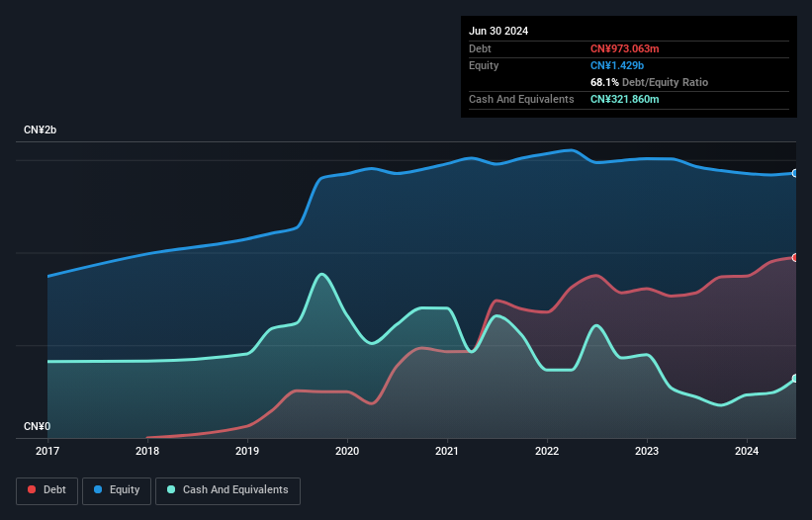Click the 2017 x-axis label
The height and width of the screenshot is (520, 812).
(47, 451)
